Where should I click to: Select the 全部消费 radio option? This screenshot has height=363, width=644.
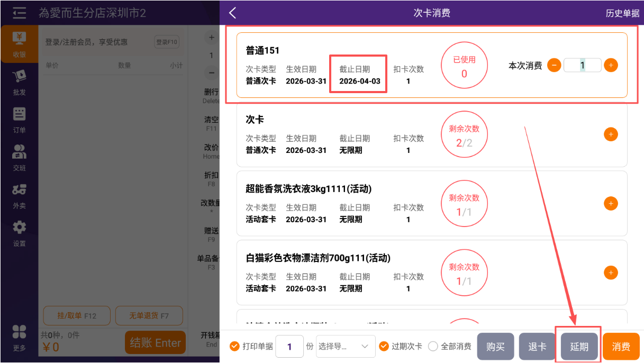(x=433, y=347)
